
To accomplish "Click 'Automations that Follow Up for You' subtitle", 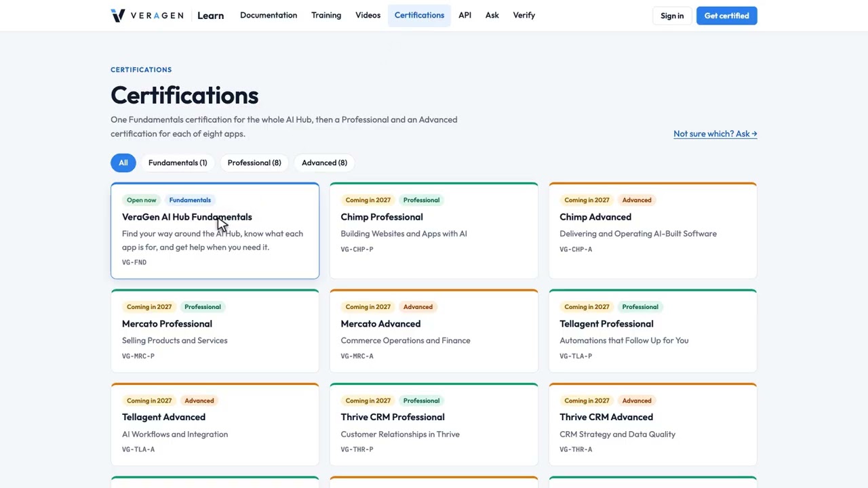I will pyautogui.click(x=624, y=340).
